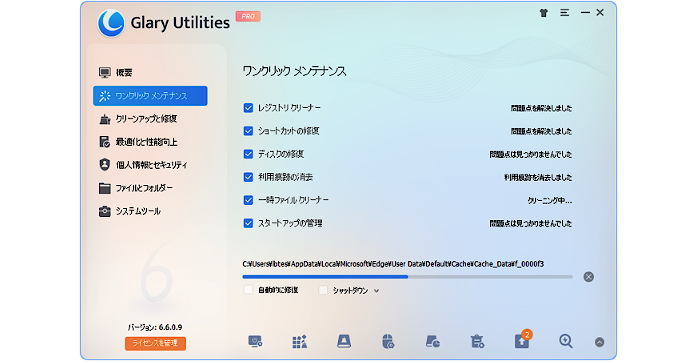Toggle ショートカットの修復 checkbox
The height and width of the screenshot is (363, 700).
click(248, 131)
